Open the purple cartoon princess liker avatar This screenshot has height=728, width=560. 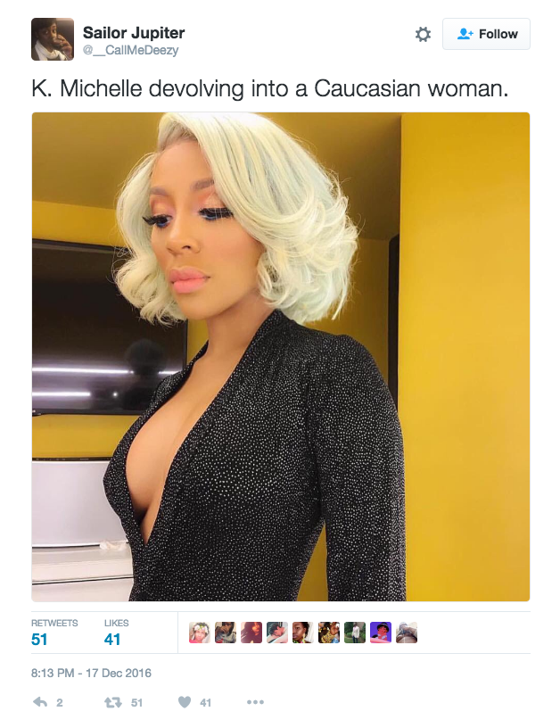point(381,633)
